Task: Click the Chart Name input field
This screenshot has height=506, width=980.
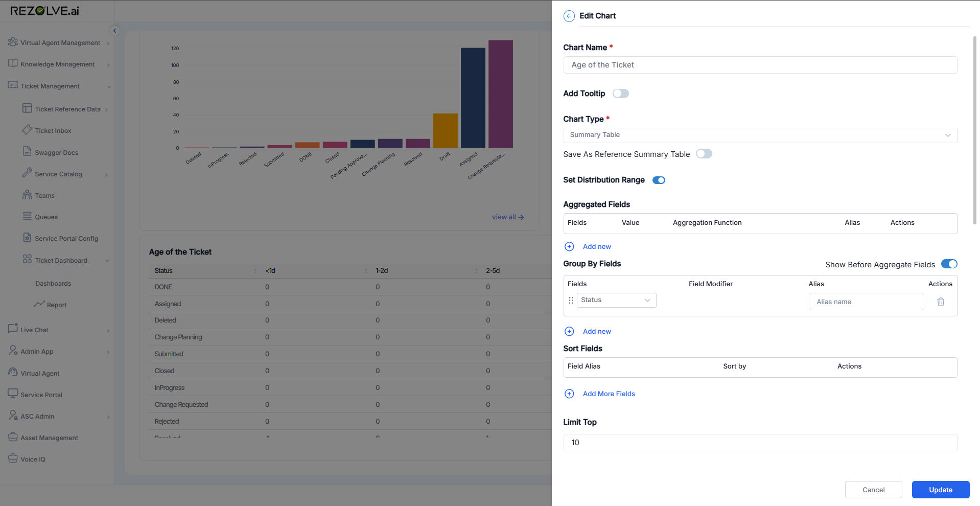Action: click(x=760, y=65)
